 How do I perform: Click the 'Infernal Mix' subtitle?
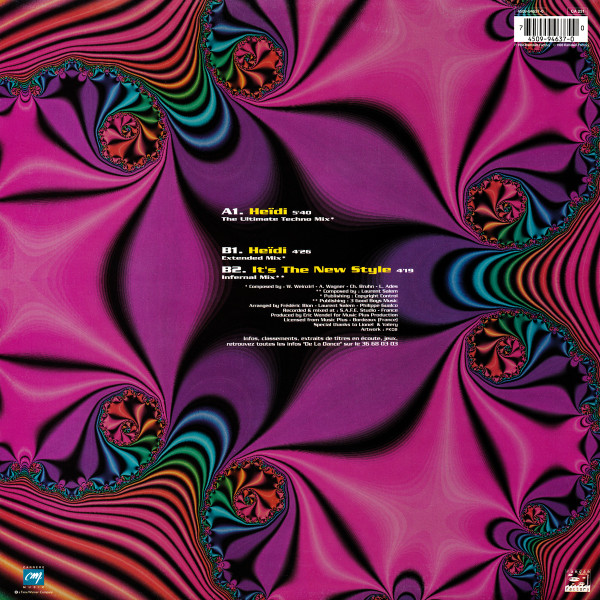[x=253, y=279]
